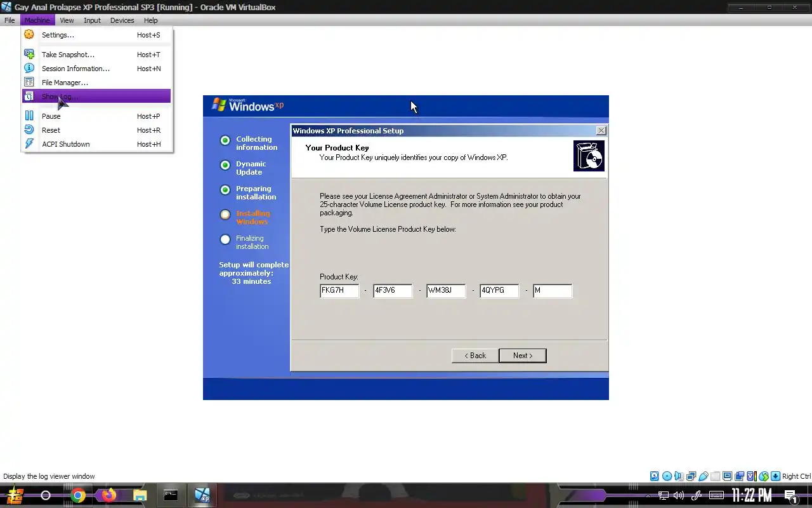Click the CPU virtualization status icon

[x=751, y=476]
